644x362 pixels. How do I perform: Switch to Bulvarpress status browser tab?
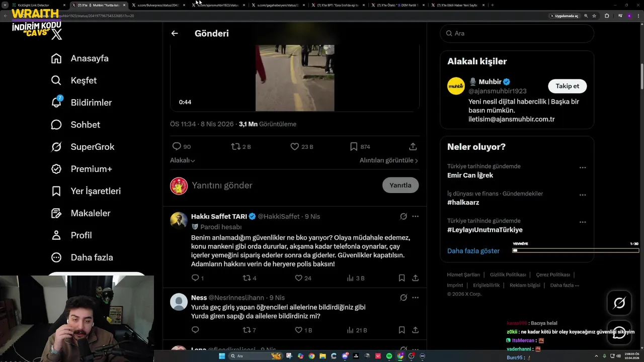tap(158, 5)
